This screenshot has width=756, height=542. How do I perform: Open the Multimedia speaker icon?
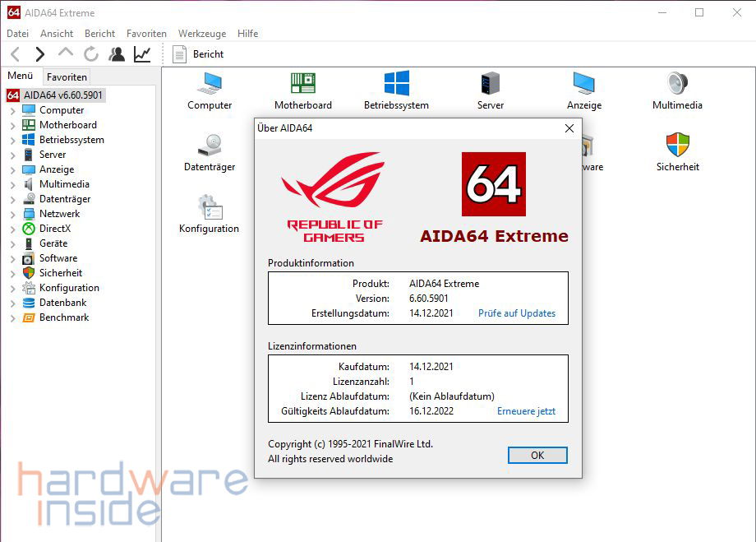click(x=677, y=84)
